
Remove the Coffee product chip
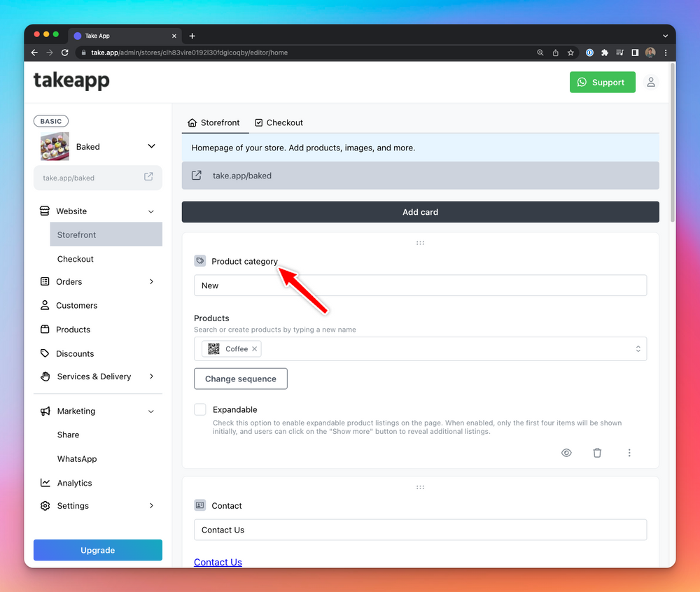click(x=255, y=349)
